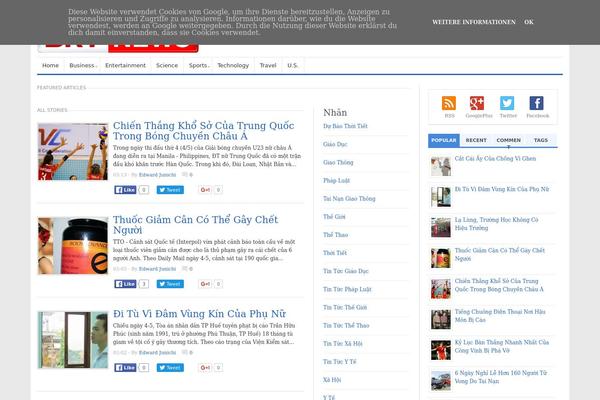Viewport: 600px width, 400px height.
Task: Open the Technology menu item
Action: [x=233, y=65]
